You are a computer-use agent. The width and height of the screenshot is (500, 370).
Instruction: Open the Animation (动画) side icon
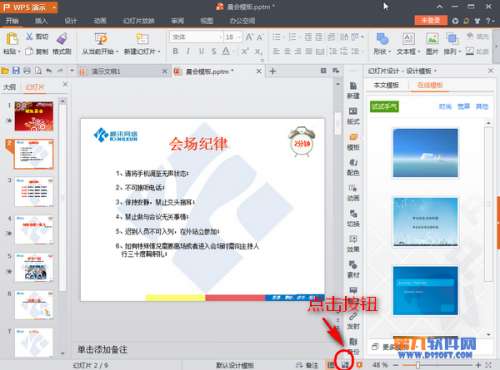[353, 188]
